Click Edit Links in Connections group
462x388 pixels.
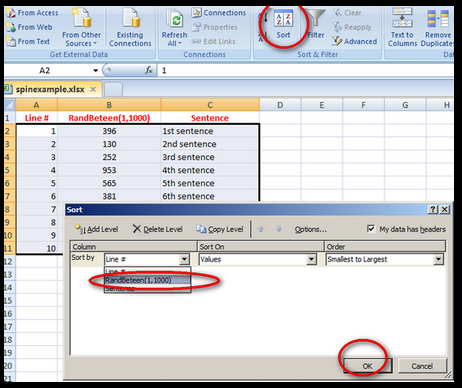click(213, 41)
